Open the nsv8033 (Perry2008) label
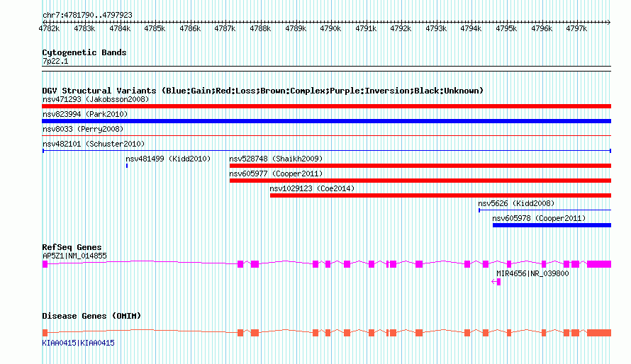This screenshot has width=631, height=364. 83,129
